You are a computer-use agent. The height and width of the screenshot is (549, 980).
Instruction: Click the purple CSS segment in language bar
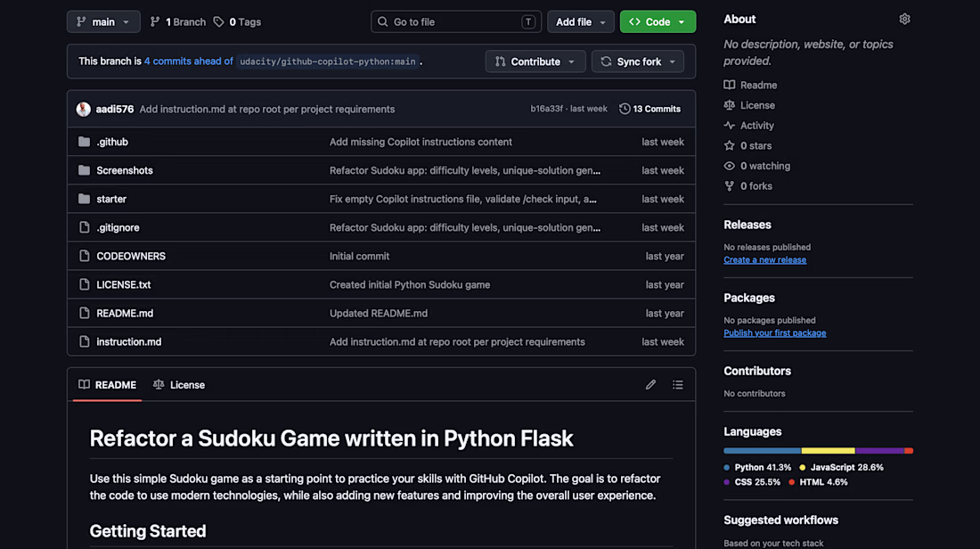coord(880,451)
